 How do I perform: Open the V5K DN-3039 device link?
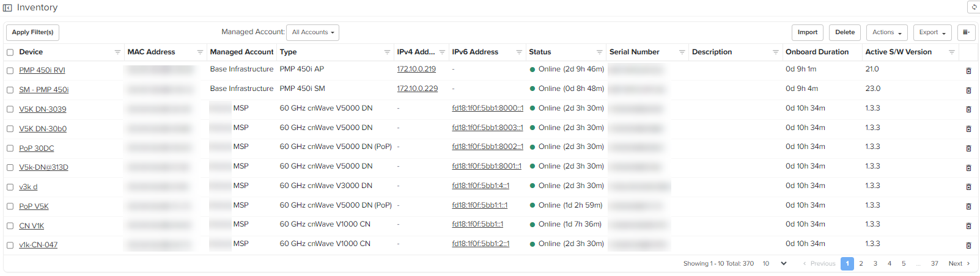tap(43, 109)
